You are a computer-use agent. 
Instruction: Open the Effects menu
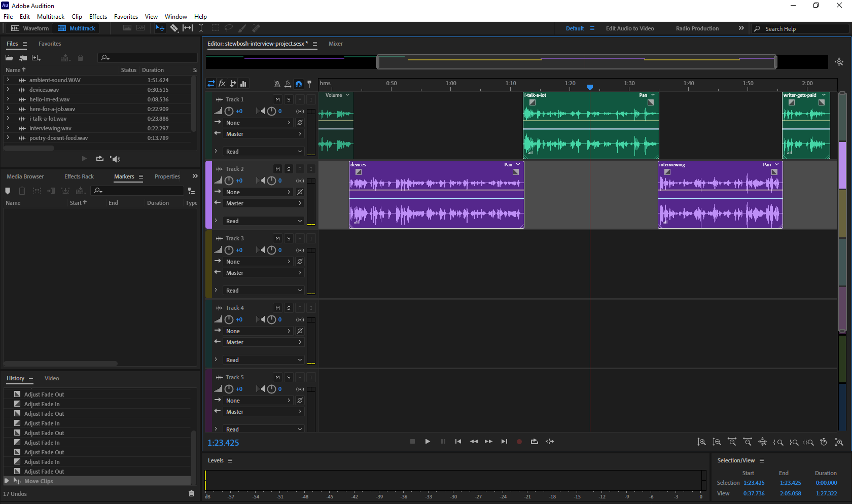pyautogui.click(x=98, y=16)
